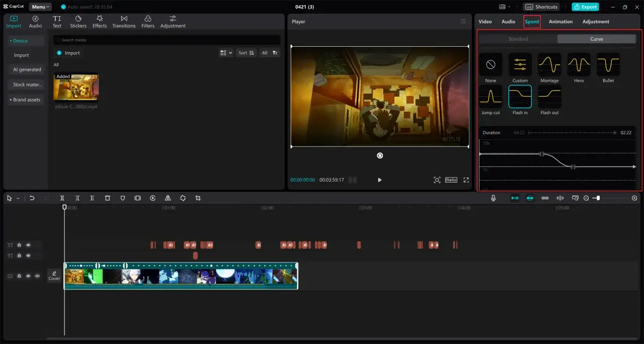Click the Undo arrow in timeline toolbar
The width and height of the screenshot is (644, 344).
[x=32, y=198]
